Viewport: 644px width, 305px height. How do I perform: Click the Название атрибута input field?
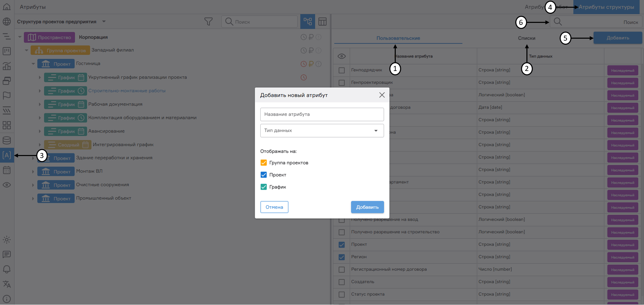click(322, 114)
